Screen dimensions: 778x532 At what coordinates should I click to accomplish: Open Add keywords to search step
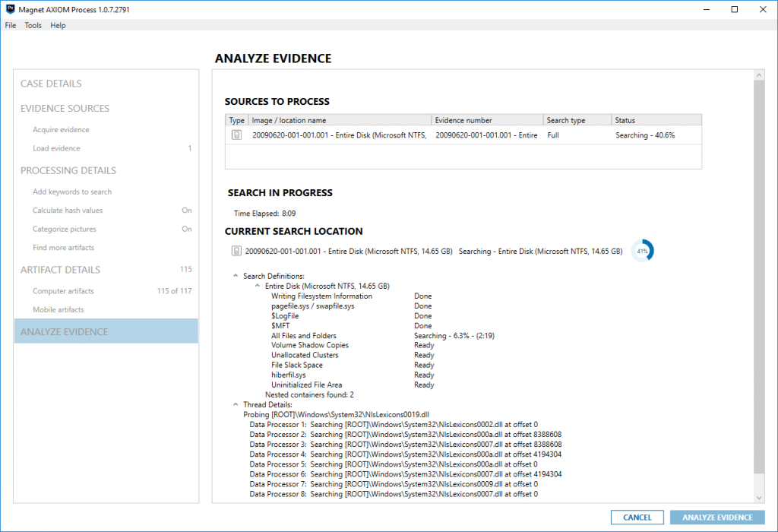[72, 192]
